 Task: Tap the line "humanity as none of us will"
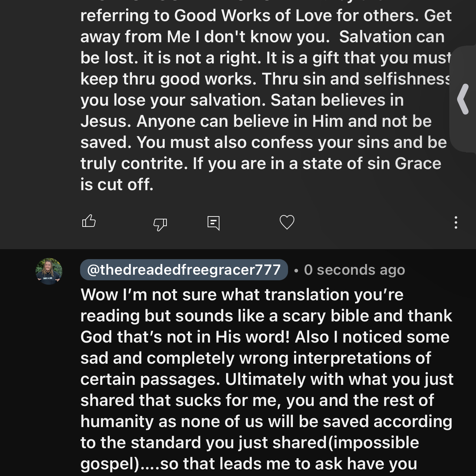coord(266,422)
